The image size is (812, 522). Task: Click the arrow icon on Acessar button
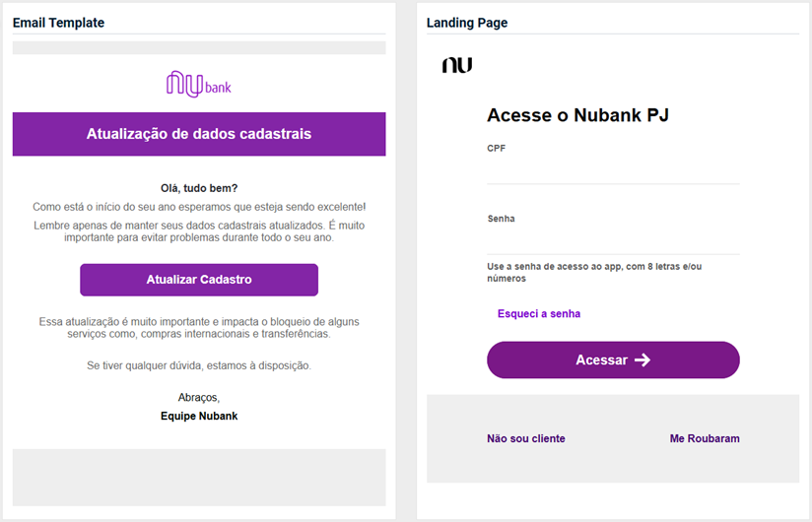click(643, 360)
